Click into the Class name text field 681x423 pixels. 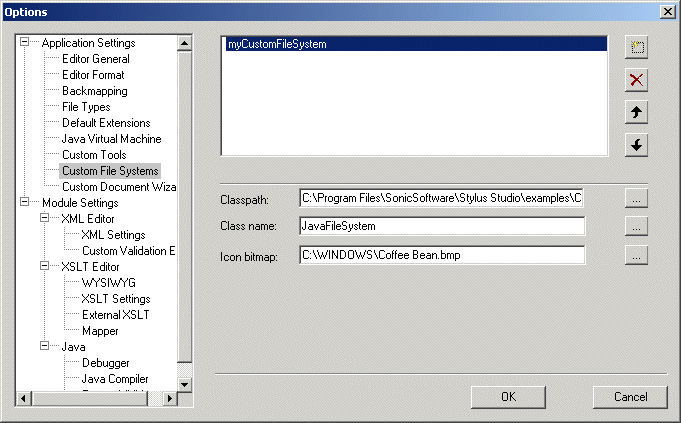(x=440, y=227)
